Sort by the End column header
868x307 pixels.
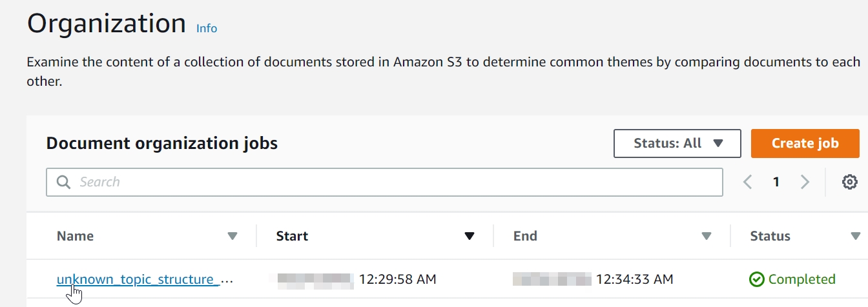525,236
